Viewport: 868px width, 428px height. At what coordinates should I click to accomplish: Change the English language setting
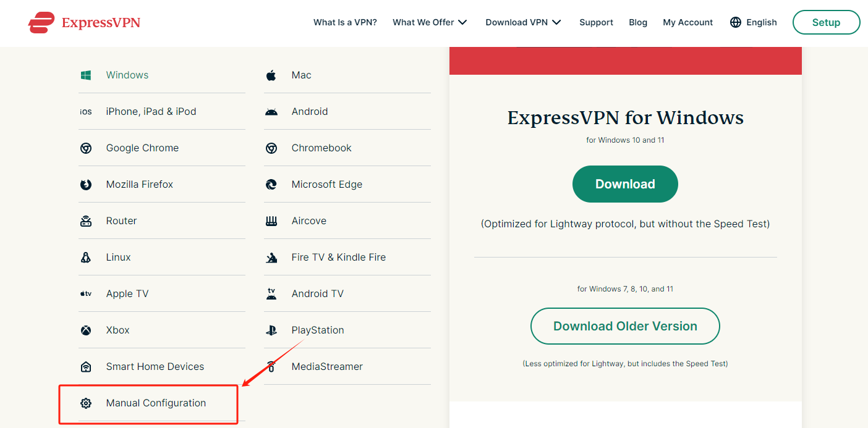tap(753, 22)
